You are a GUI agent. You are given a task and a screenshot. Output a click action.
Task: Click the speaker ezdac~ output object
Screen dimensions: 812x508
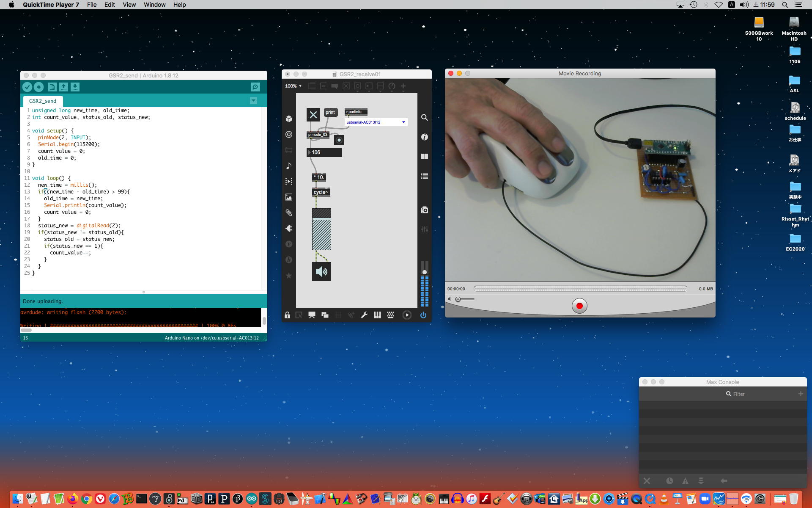[321, 271]
